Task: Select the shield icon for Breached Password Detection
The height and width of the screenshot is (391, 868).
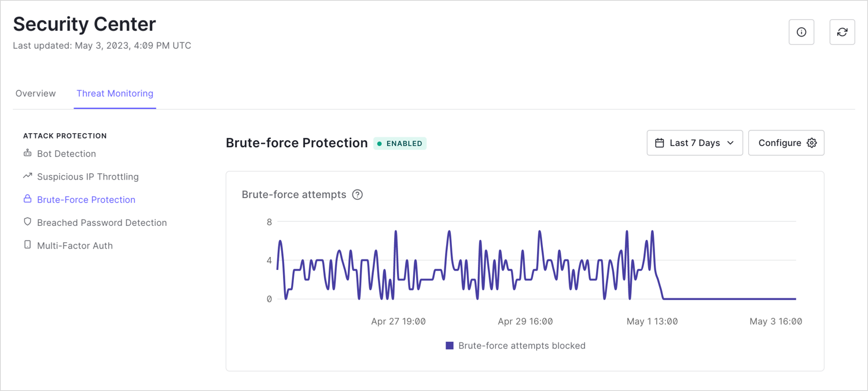Action: tap(28, 222)
